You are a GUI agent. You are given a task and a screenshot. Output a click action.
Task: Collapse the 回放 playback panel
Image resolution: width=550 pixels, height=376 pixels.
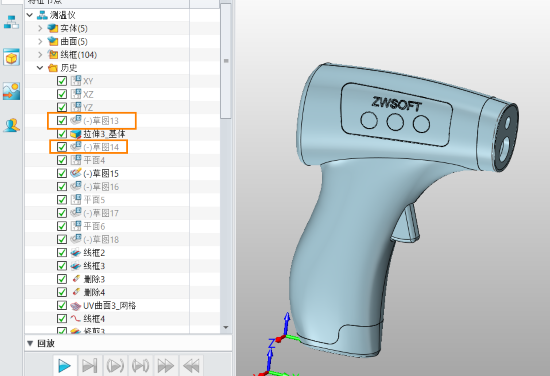30,343
